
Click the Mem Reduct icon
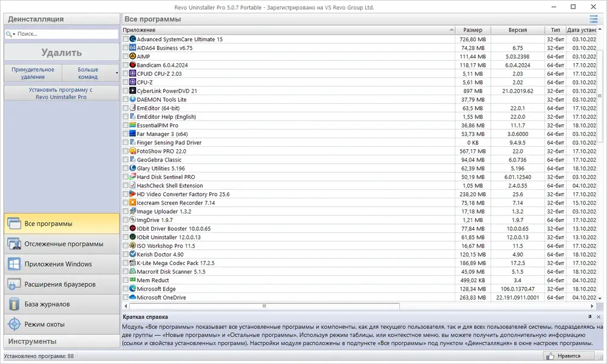tap(133, 280)
